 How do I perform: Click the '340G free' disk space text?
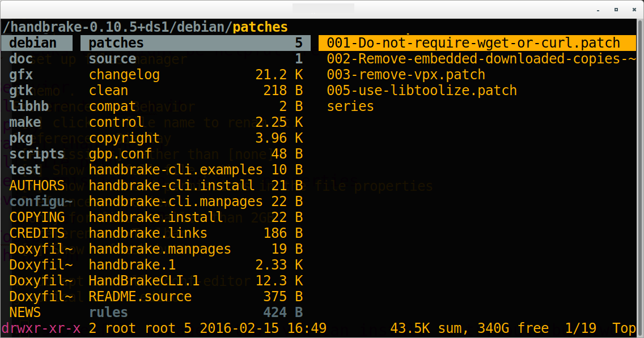click(x=513, y=328)
